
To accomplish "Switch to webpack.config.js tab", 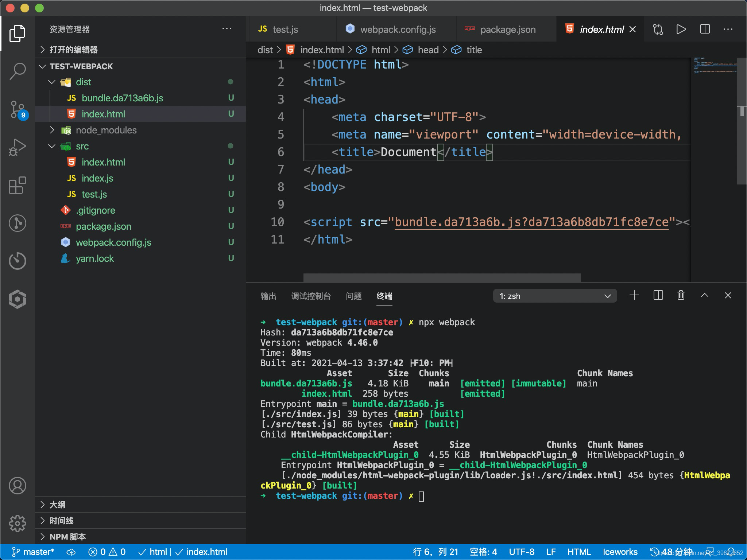I will point(396,29).
